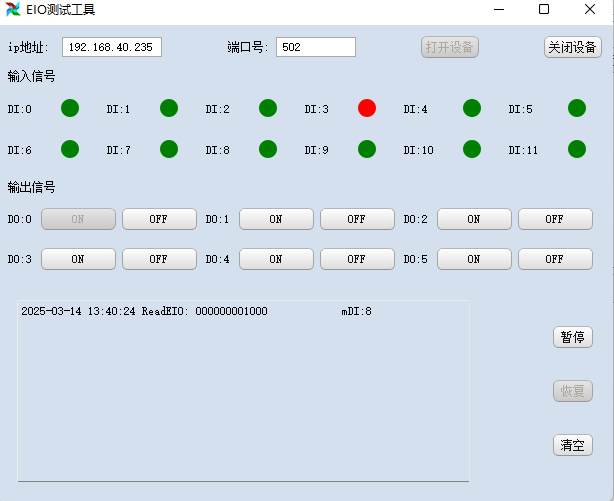Click the red DI:3 indicator light
This screenshot has height=501, width=614.
[x=367, y=108]
